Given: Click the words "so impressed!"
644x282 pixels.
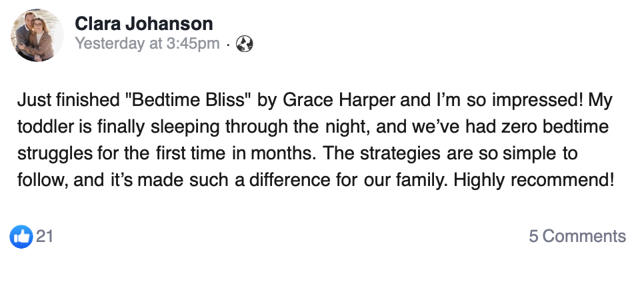Looking at the screenshot, I should (x=522, y=101).
